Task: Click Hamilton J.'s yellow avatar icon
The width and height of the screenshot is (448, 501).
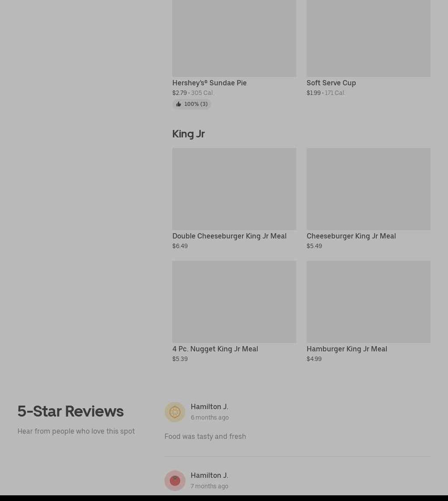Action: click(x=175, y=412)
